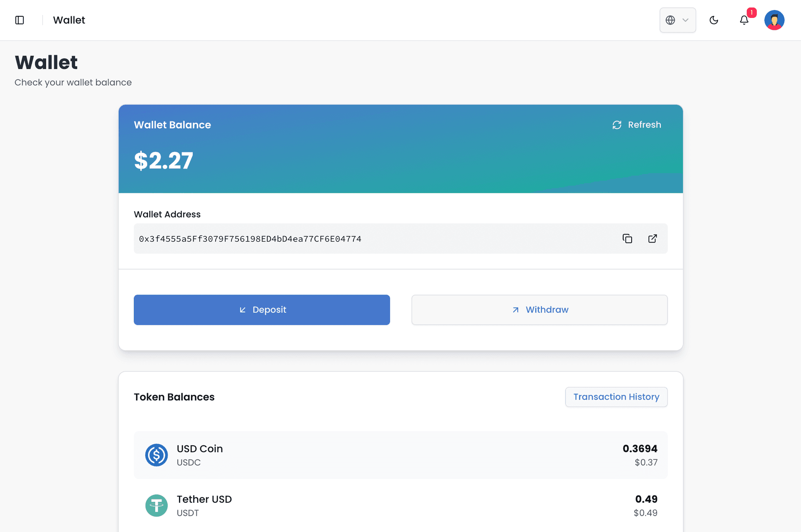Click the $2.27 balance amount
This screenshot has width=801, height=532.
(x=164, y=161)
